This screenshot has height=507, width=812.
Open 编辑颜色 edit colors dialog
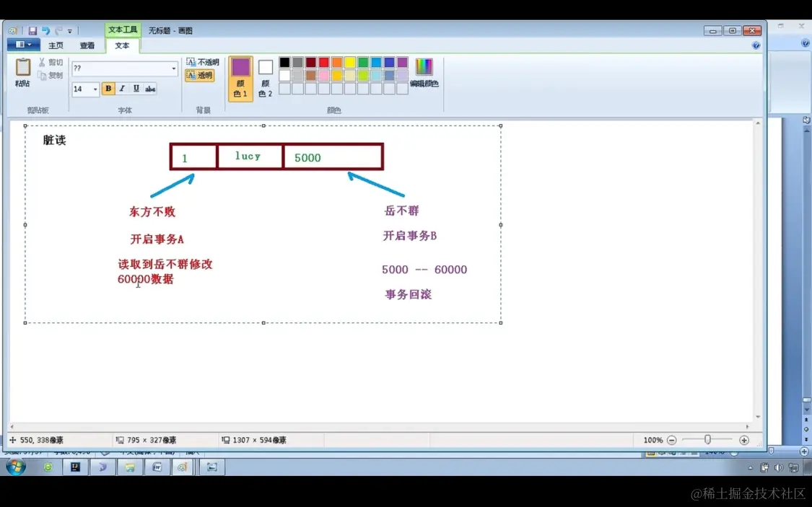point(424,72)
